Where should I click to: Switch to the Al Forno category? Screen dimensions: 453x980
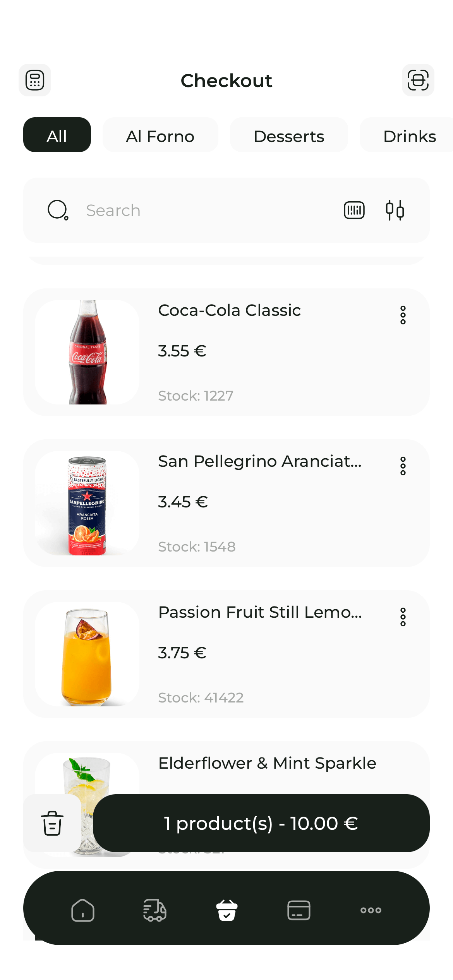pyautogui.click(x=160, y=135)
